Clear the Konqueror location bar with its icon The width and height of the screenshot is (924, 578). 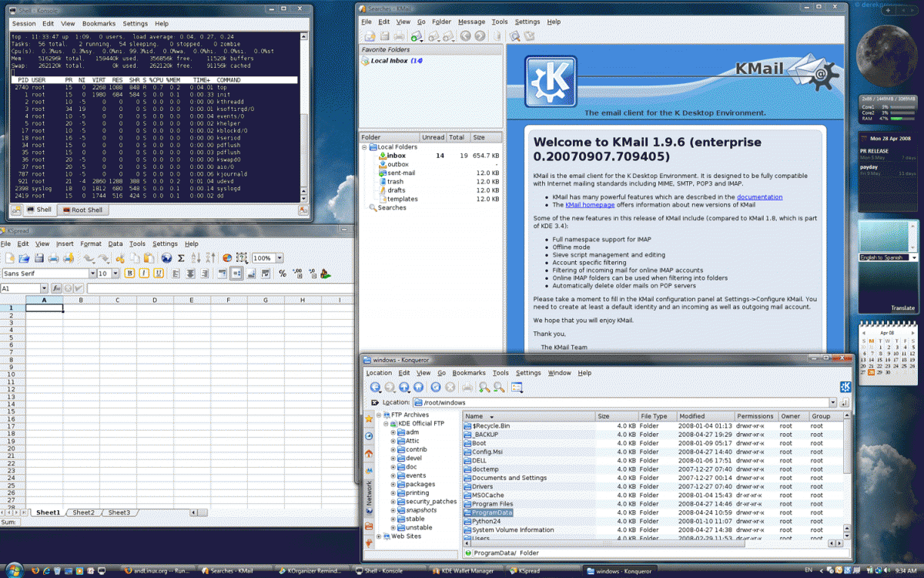[x=374, y=402]
